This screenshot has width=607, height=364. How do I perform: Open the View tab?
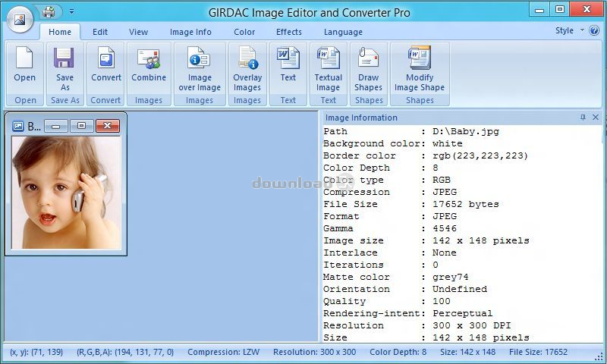tap(138, 32)
